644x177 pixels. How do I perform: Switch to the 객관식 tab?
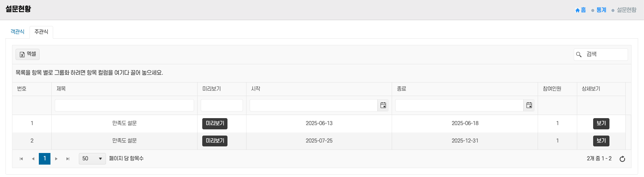(17, 32)
